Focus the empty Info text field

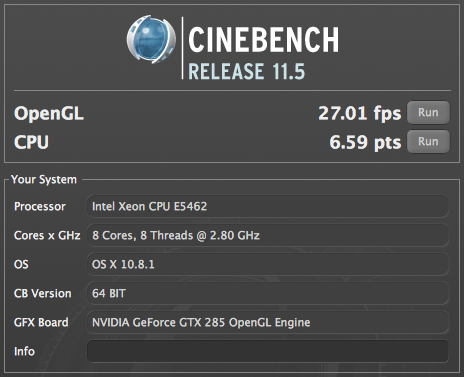click(x=268, y=351)
